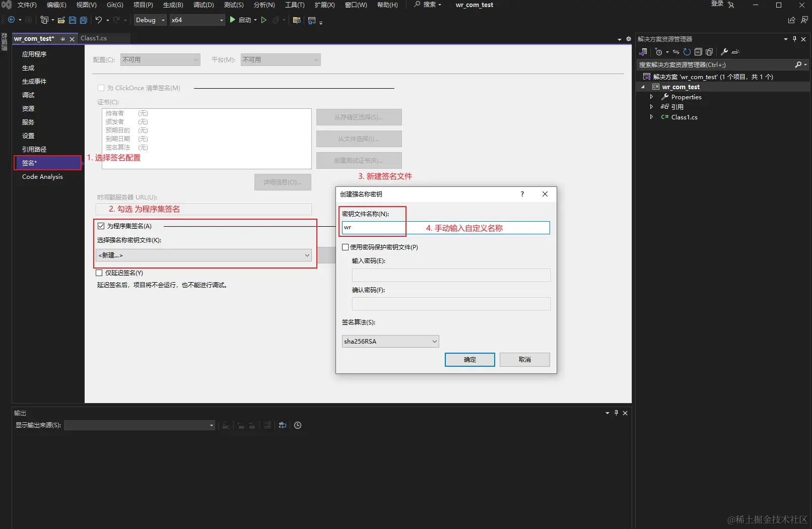
Task: Open the 文件(F) menu
Action: click(x=27, y=5)
